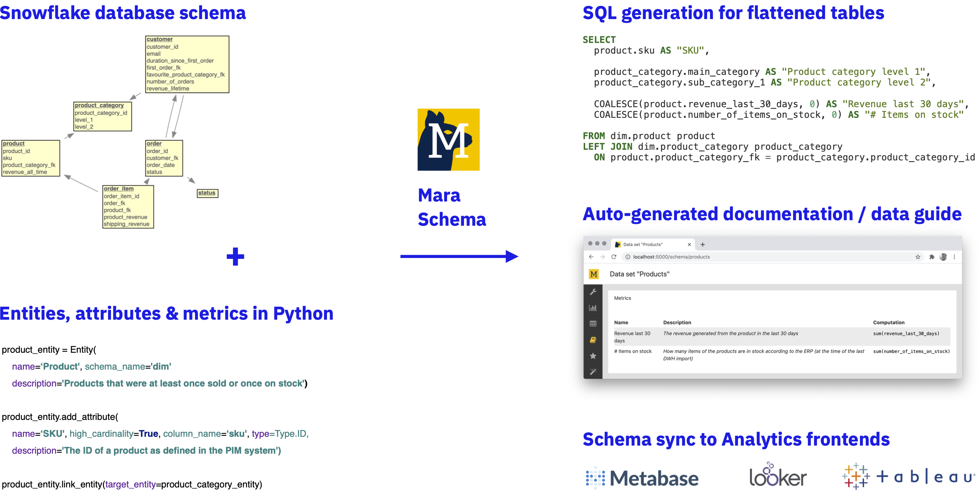Open the Chrome three-dot menu
This screenshot has width=980, height=490.
click(955, 257)
